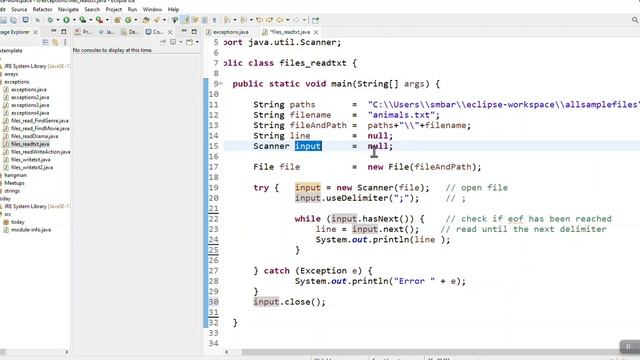Click the Pin Editor toolbar icon

click(x=315, y=20)
